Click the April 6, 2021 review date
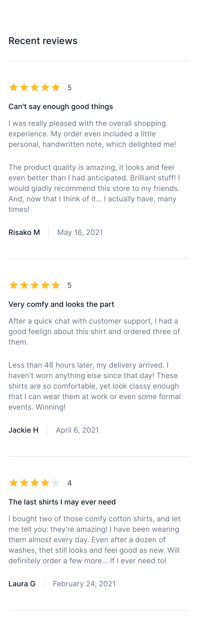The width and height of the screenshot is (197, 644). [77, 430]
